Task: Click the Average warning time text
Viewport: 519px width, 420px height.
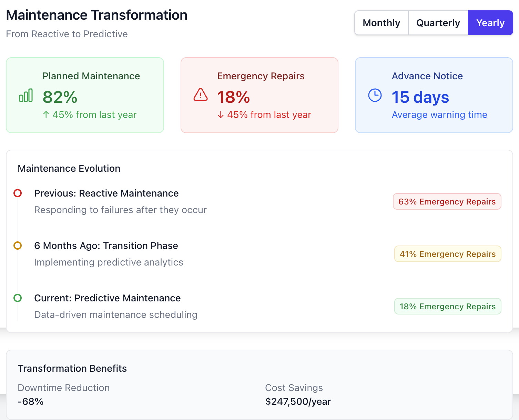Action: click(x=439, y=115)
